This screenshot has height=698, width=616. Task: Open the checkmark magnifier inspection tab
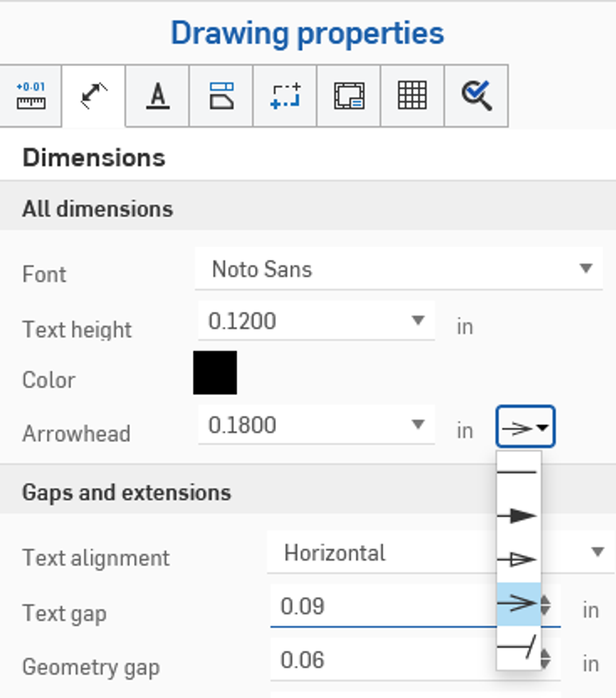point(476,96)
